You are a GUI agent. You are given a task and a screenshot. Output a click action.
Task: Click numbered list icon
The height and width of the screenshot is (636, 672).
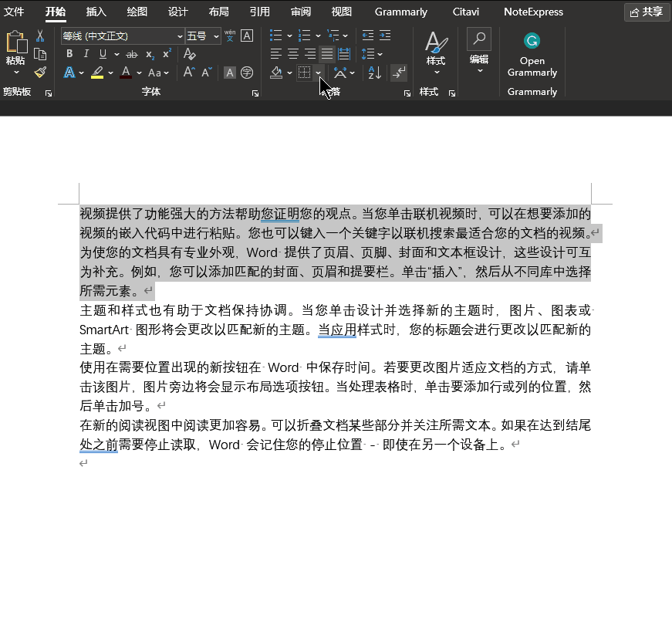pyautogui.click(x=304, y=36)
